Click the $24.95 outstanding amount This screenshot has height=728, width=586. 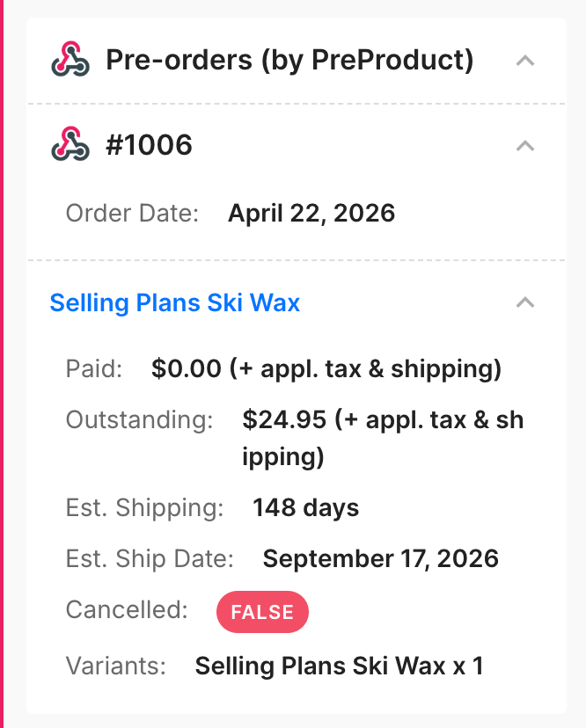coord(285,420)
